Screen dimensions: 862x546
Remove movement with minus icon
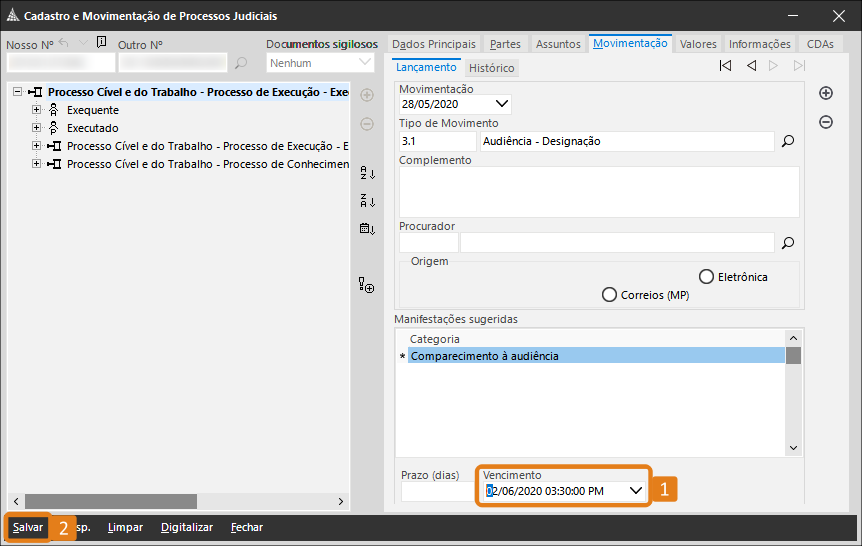[x=826, y=122]
